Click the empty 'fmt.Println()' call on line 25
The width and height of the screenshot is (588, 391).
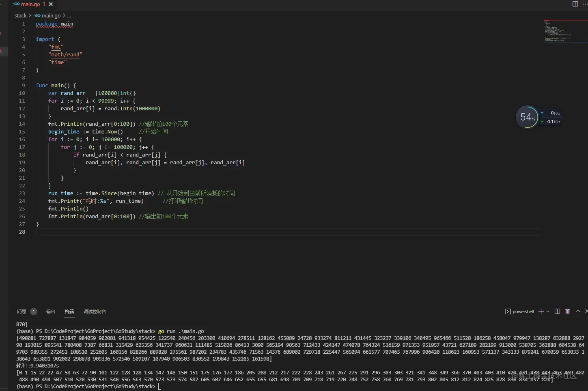pyautogui.click(x=69, y=209)
